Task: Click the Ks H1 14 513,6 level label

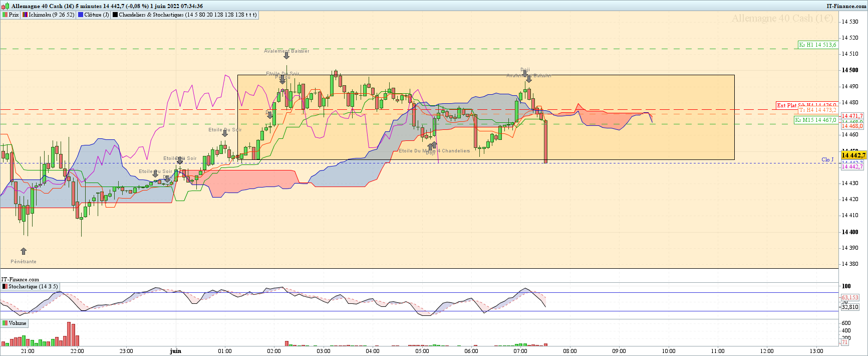Action: point(818,45)
